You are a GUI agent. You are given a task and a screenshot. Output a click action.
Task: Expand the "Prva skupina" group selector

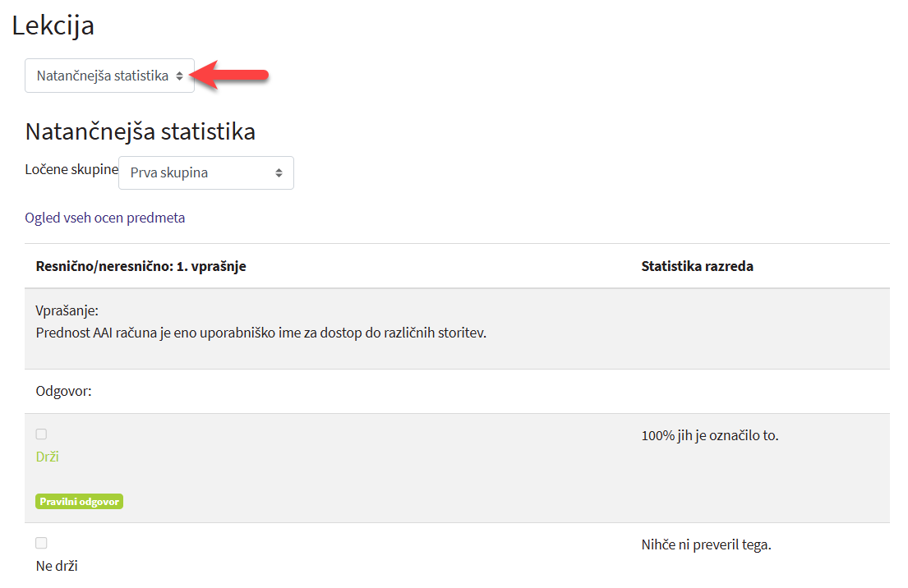click(205, 173)
